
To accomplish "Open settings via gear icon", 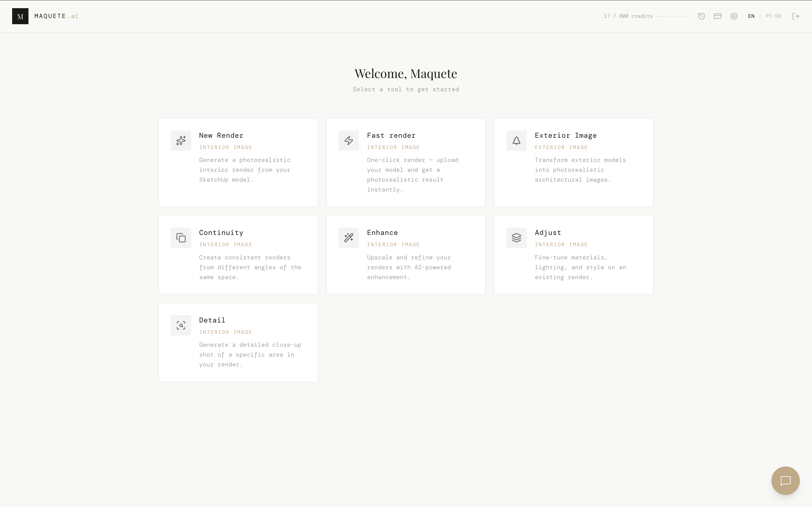I will (734, 16).
